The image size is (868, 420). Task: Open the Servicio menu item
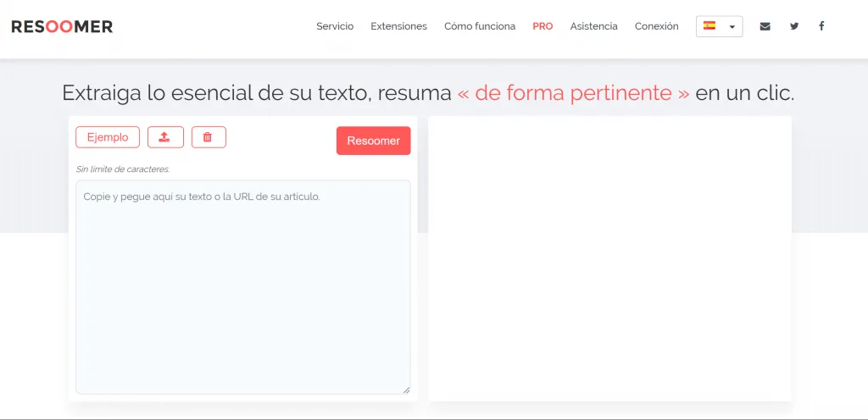tap(335, 26)
